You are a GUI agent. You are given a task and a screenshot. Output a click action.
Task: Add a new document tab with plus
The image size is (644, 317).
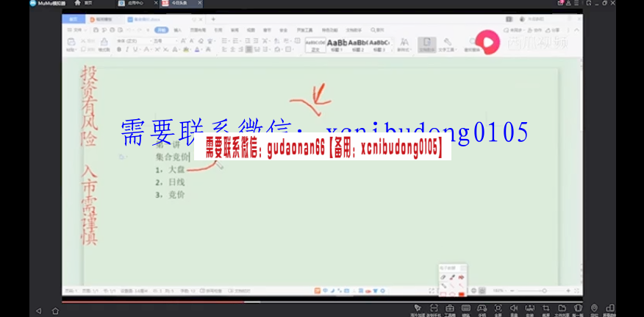click(213, 19)
